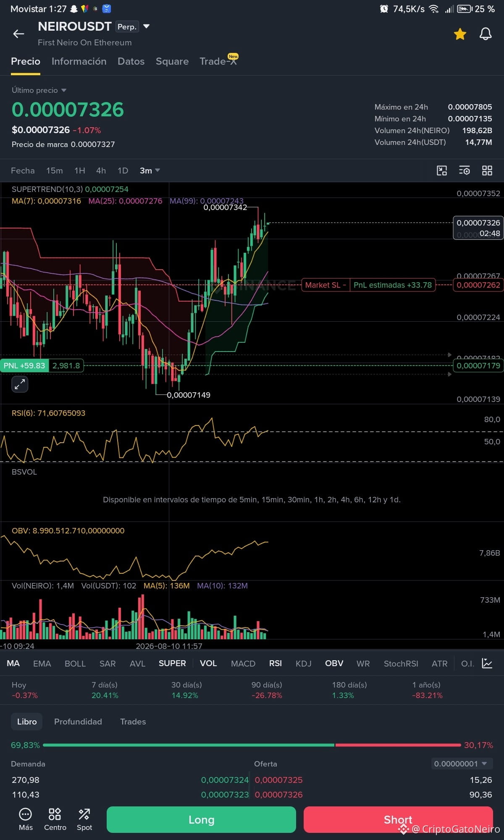This screenshot has height=840, width=504.
Task: Open the Más menu icon
Action: pos(26,819)
